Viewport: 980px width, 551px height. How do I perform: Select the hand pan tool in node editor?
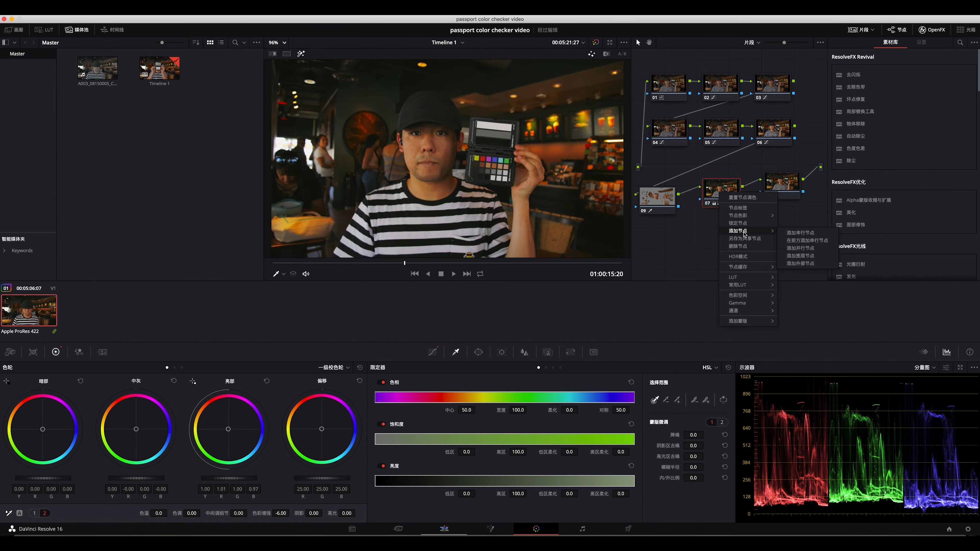click(x=649, y=43)
